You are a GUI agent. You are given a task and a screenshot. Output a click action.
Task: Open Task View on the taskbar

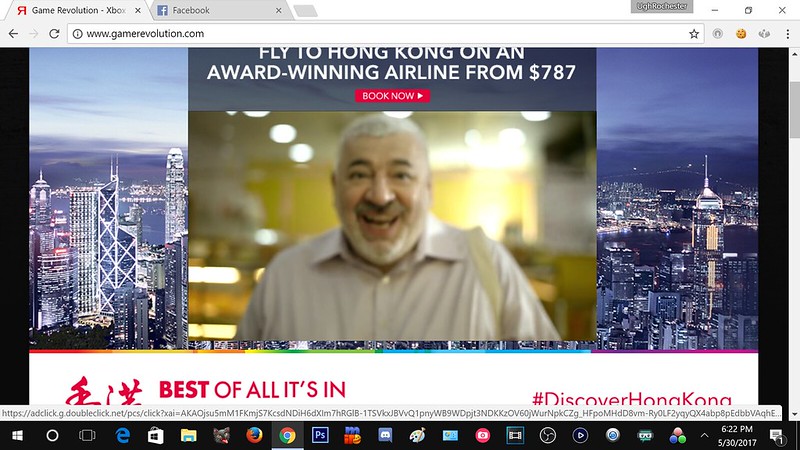[x=87, y=435]
